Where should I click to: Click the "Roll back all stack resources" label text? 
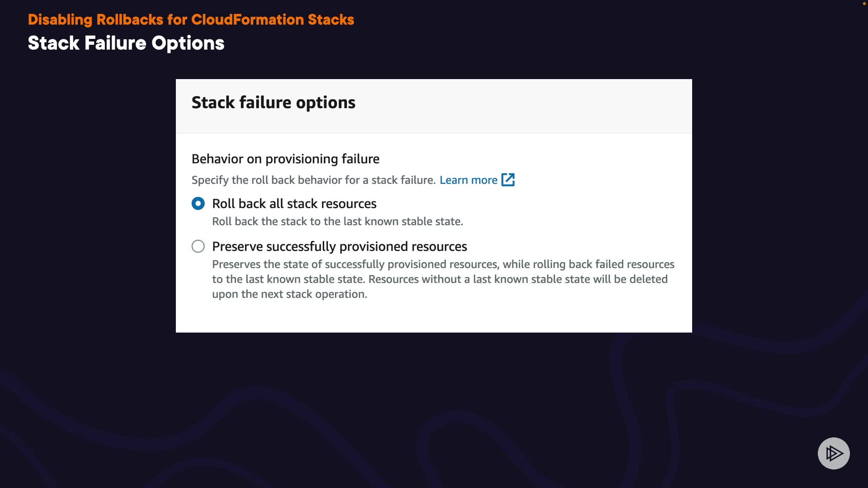tap(294, 204)
